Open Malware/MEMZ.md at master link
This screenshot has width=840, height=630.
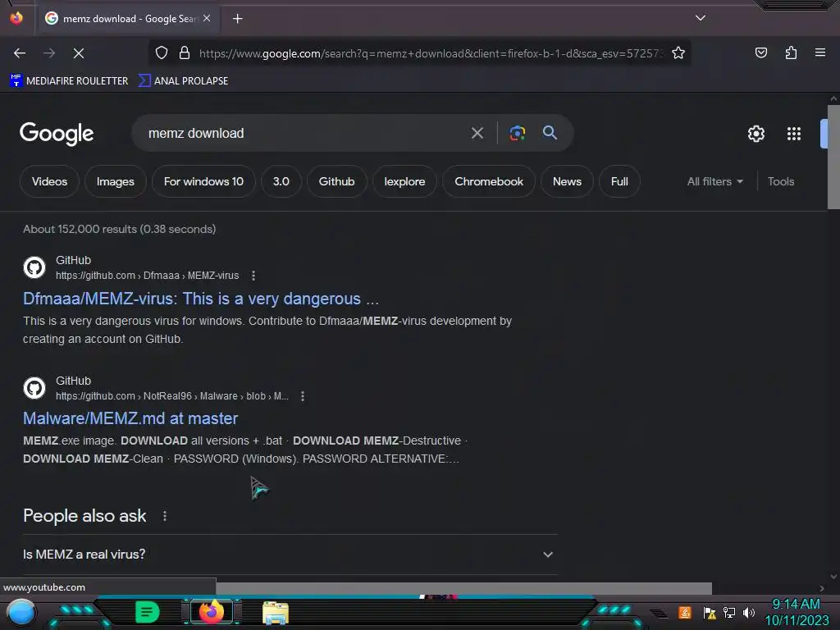pyautogui.click(x=130, y=418)
